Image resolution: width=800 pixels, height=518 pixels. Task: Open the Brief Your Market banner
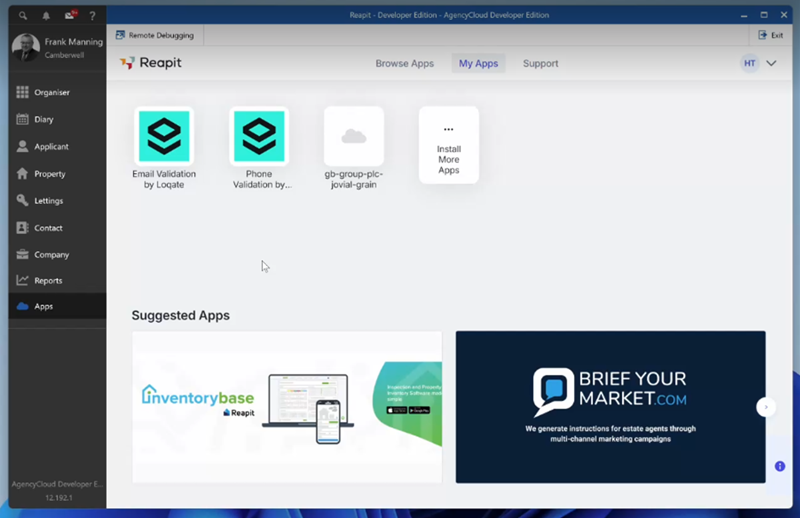tap(610, 407)
